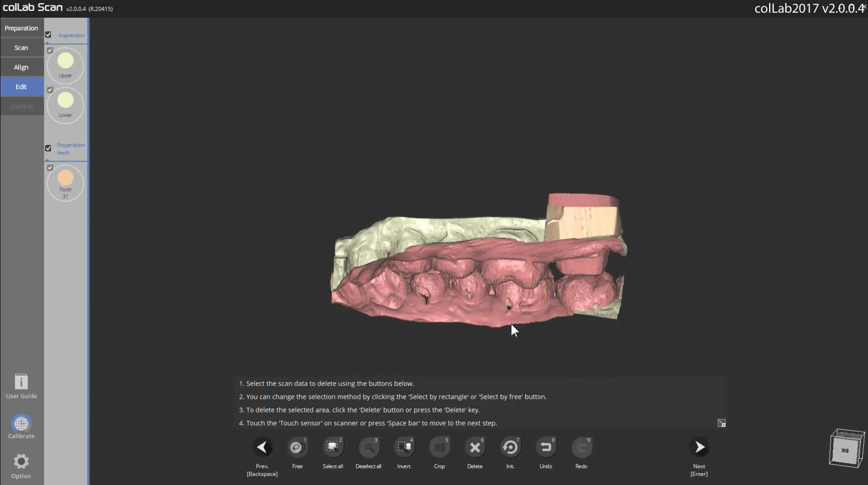The image size is (868, 485).
Task: Undo the last edit
Action: point(546,447)
